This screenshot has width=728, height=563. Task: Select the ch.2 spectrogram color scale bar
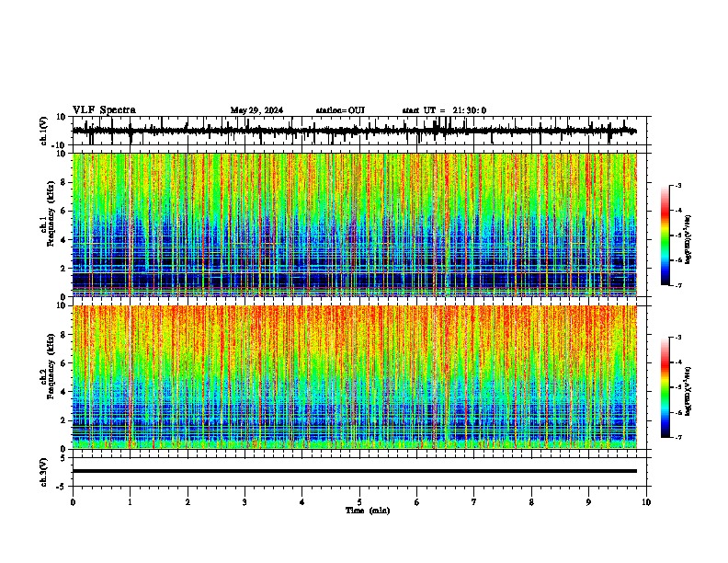[x=665, y=387]
